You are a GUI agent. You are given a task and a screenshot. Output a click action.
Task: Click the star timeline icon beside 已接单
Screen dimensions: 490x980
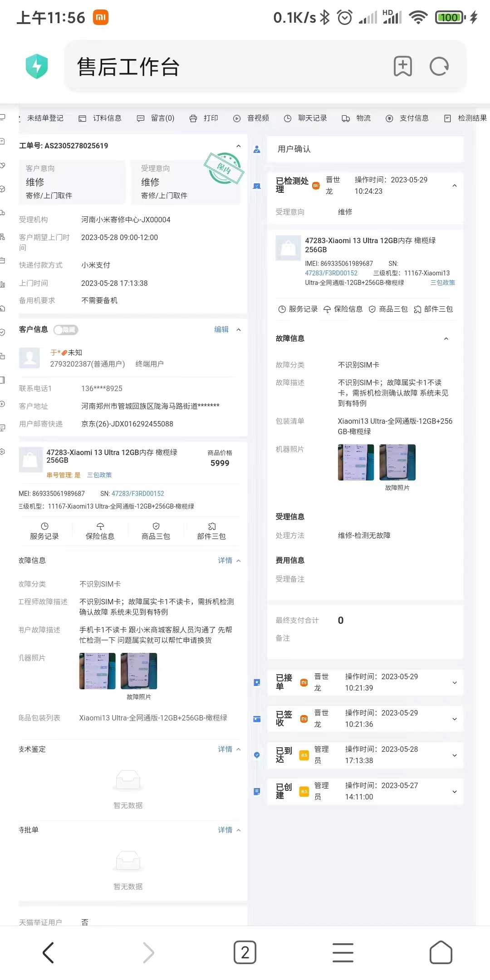pyautogui.click(x=257, y=682)
